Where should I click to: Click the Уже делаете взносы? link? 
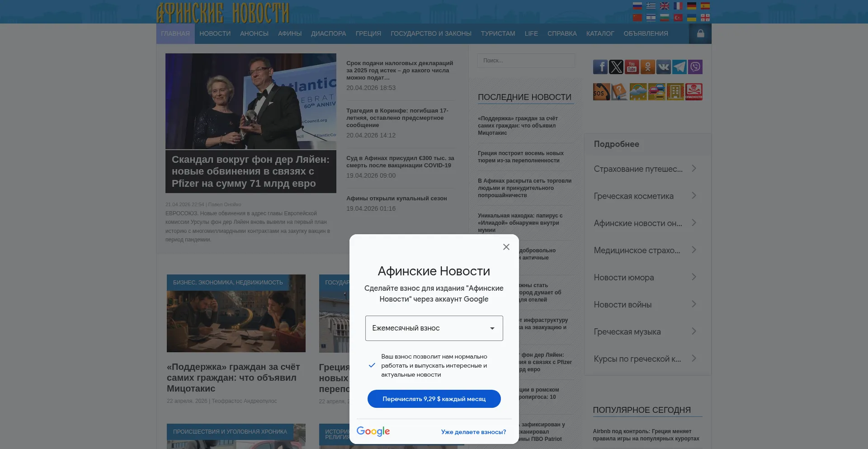point(473,432)
